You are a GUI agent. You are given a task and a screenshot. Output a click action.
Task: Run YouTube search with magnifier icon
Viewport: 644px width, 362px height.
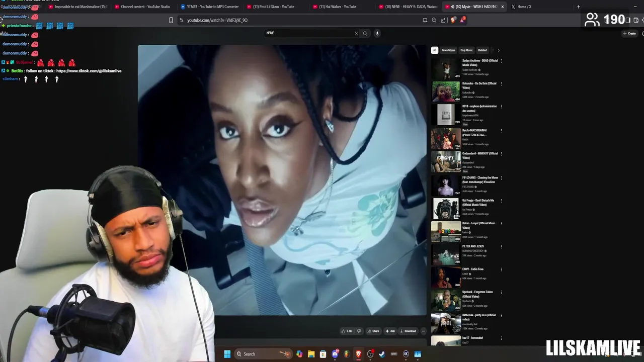[x=365, y=34]
